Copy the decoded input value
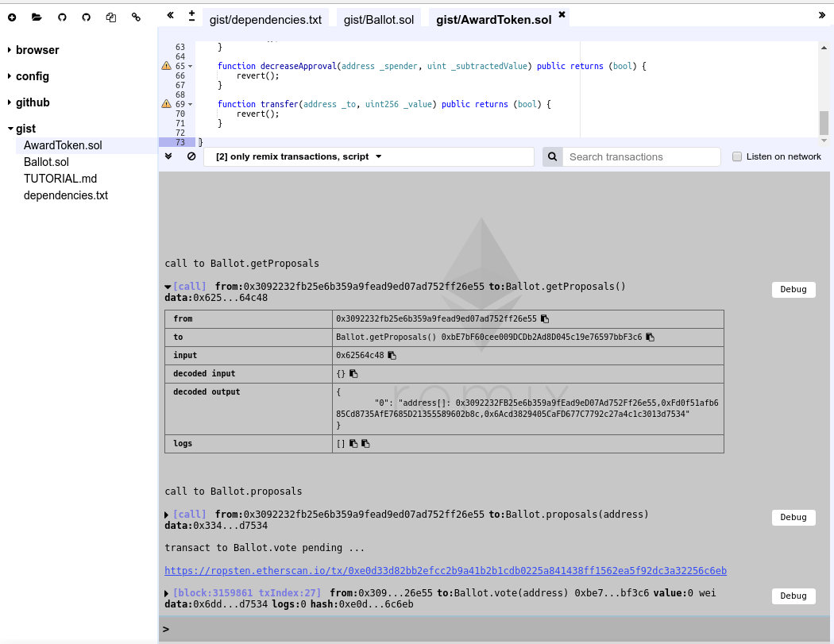Screen dimensions: 834x644 click(x=353, y=374)
